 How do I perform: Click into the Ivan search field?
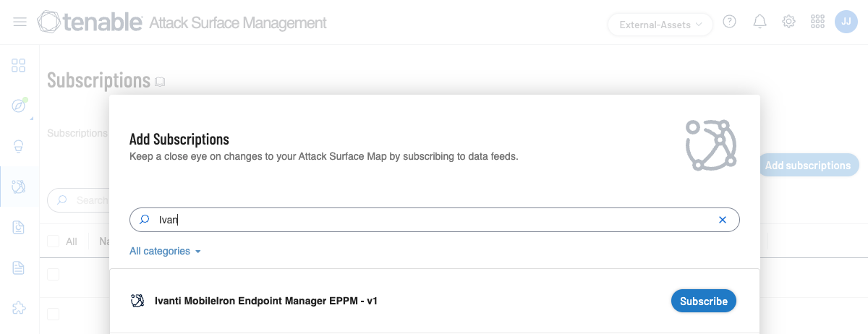pyautogui.click(x=434, y=220)
